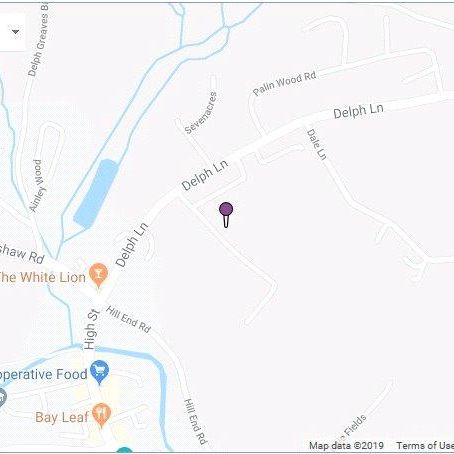Viewport: 454px width, 454px height.
Task: Click the Delph Greaves road label
Action: click(x=39, y=40)
